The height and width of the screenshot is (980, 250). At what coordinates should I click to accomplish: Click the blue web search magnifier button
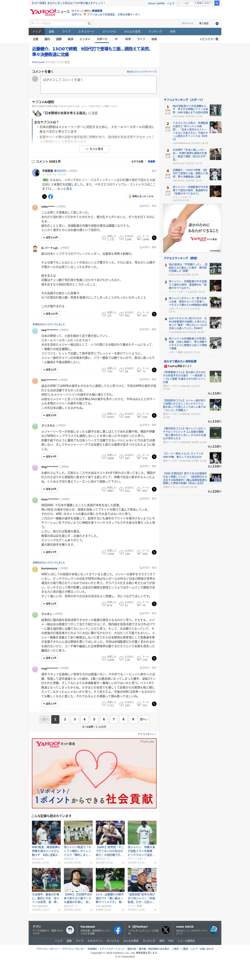[217, 3]
